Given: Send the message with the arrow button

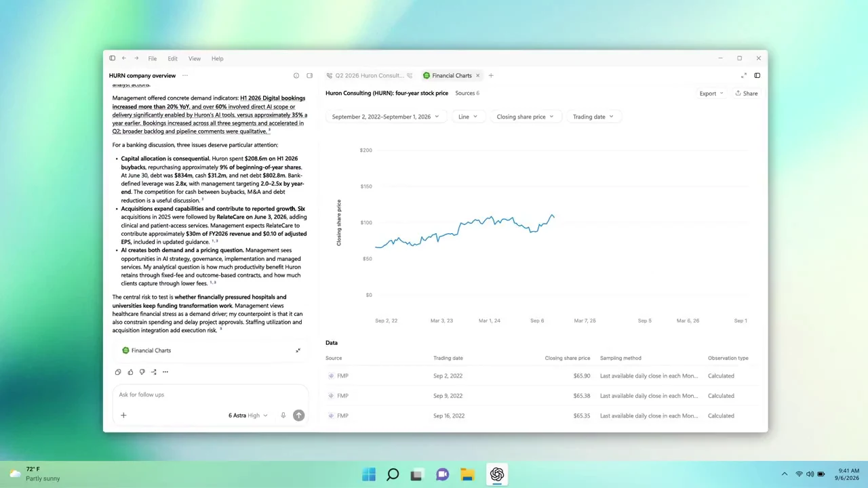Looking at the screenshot, I should (298, 415).
